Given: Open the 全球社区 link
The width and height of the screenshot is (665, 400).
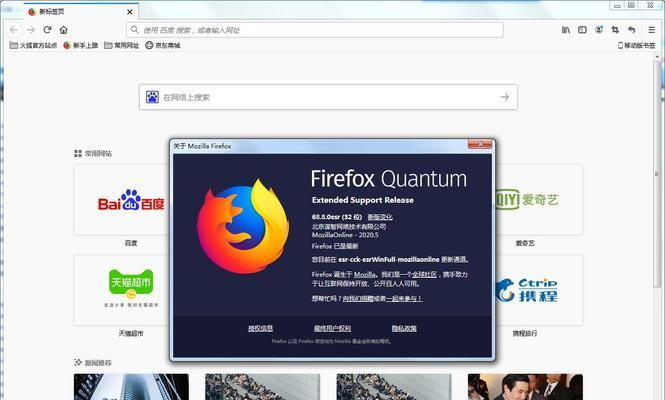Looking at the screenshot, I should click(x=424, y=274).
